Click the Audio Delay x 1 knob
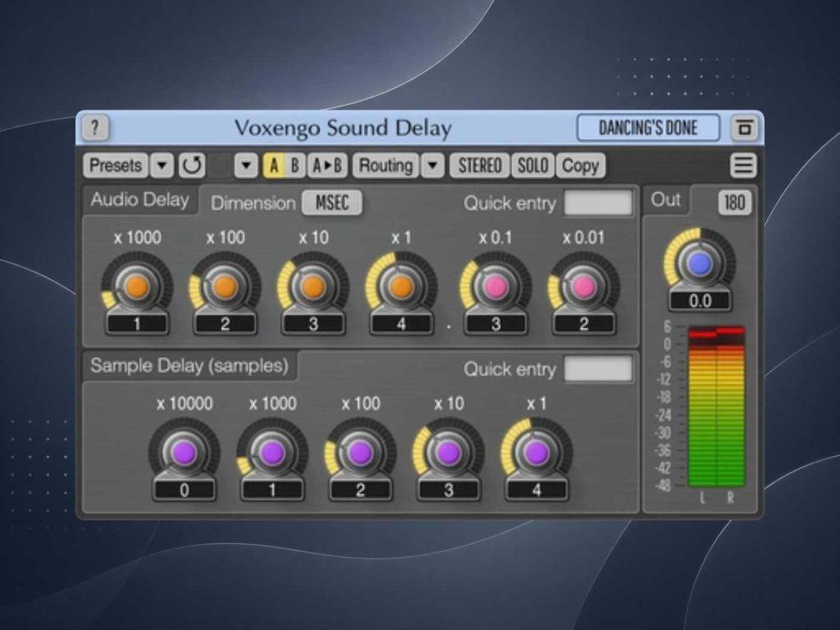 401,287
